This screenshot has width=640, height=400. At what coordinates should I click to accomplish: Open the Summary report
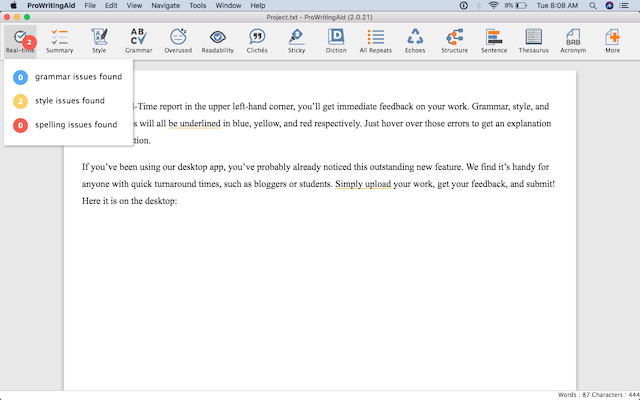point(60,41)
